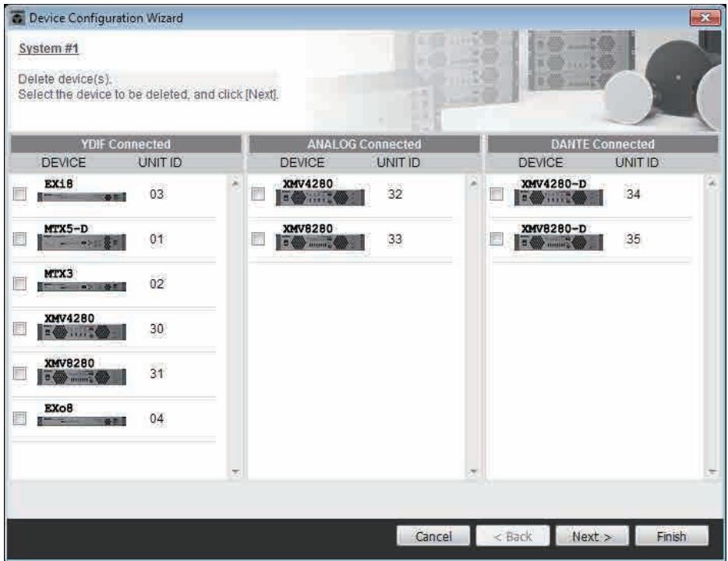Click the EXo8 device image
This screenshot has height=561, width=728.
click(82, 422)
